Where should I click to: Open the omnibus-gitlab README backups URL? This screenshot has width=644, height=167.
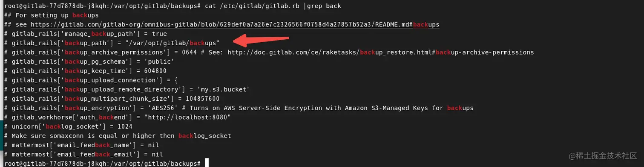[235, 25]
